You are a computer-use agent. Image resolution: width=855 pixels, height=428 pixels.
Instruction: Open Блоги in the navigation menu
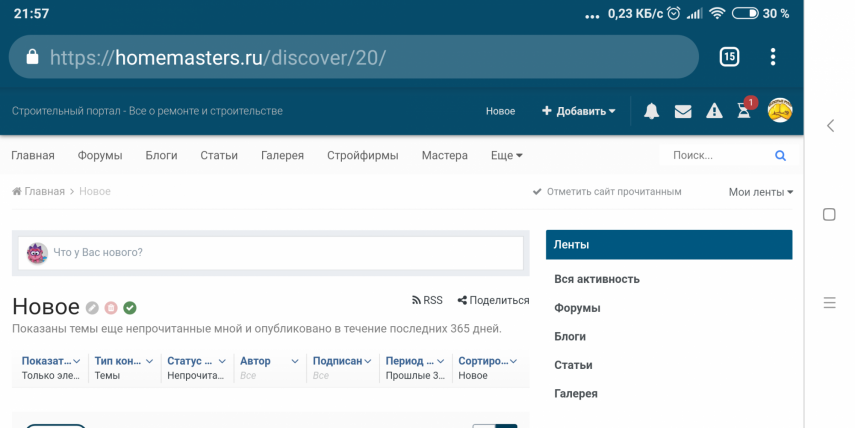point(161,155)
